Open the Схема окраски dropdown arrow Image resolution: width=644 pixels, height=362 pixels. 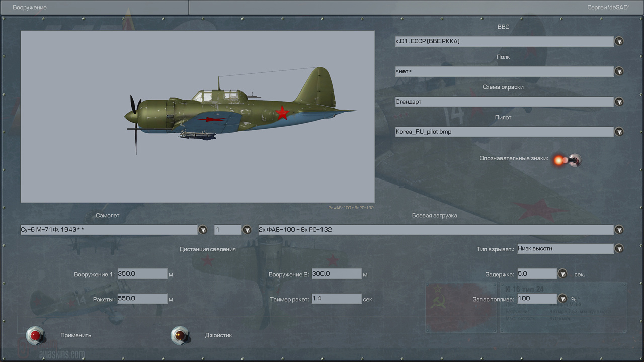pos(619,102)
